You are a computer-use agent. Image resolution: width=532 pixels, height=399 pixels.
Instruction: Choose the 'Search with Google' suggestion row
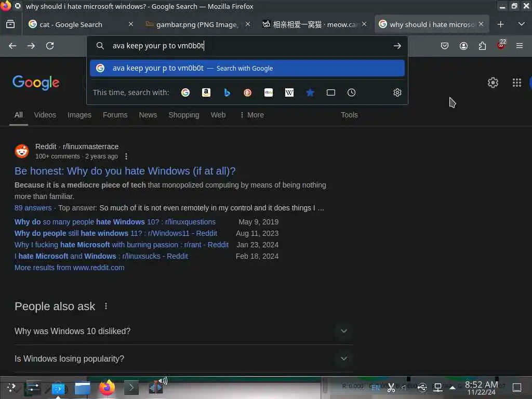click(247, 68)
